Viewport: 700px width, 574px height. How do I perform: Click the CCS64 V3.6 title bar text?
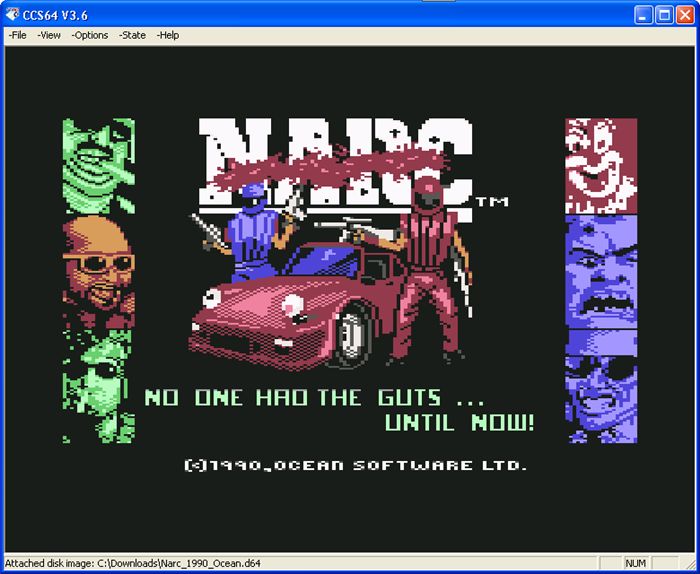click(x=55, y=15)
